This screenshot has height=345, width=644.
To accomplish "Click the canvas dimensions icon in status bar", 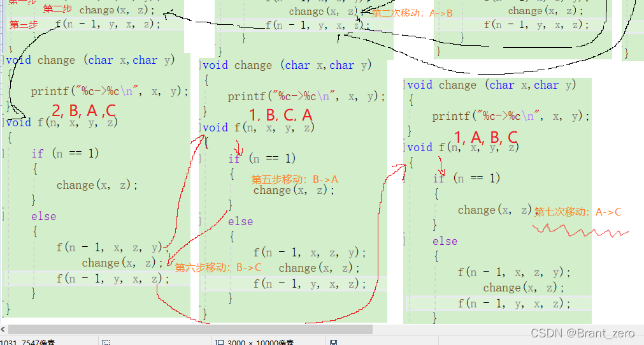I will click(220, 342).
